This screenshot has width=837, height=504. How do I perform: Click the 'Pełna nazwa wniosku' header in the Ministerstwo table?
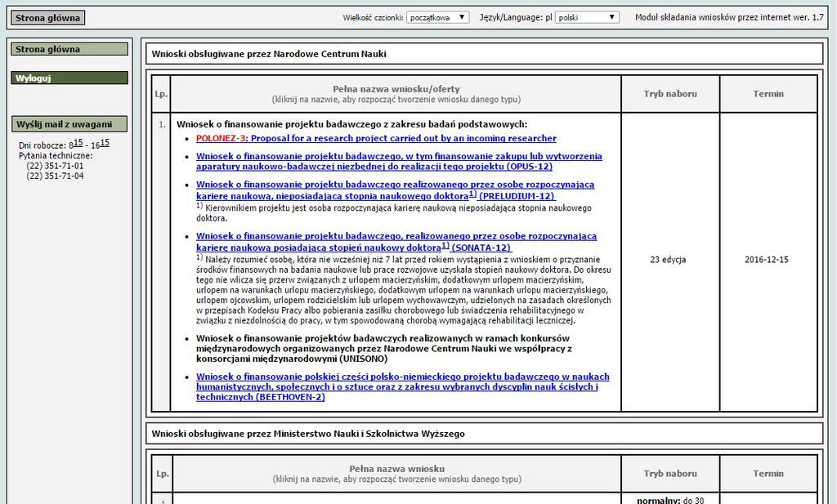pyautogui.click(x=396, y=469)
